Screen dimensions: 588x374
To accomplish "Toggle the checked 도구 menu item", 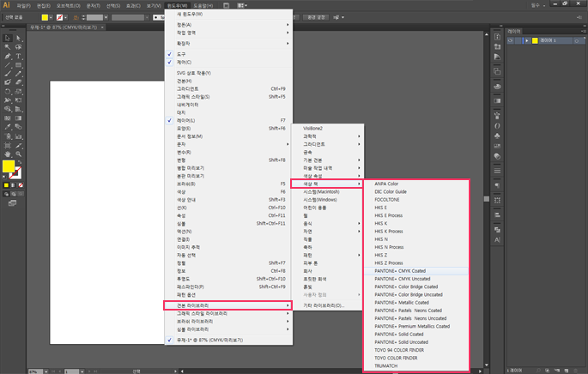I will (228, 54).
